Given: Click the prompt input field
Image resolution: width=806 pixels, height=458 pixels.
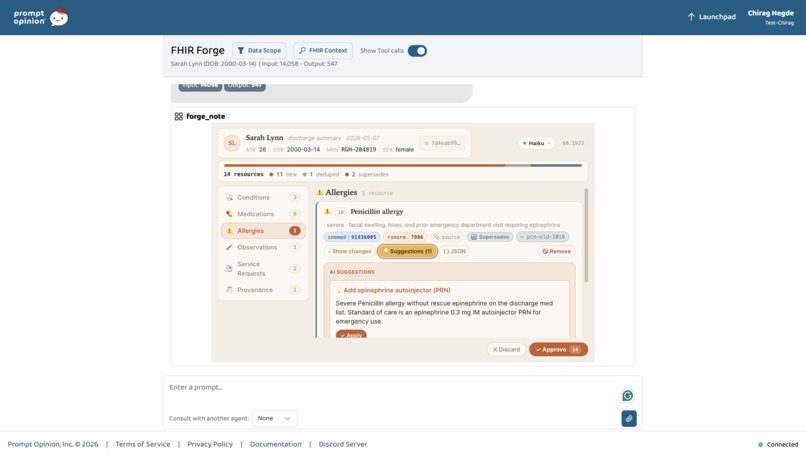Looking at the screenshot, I should (x=391, y=388).
